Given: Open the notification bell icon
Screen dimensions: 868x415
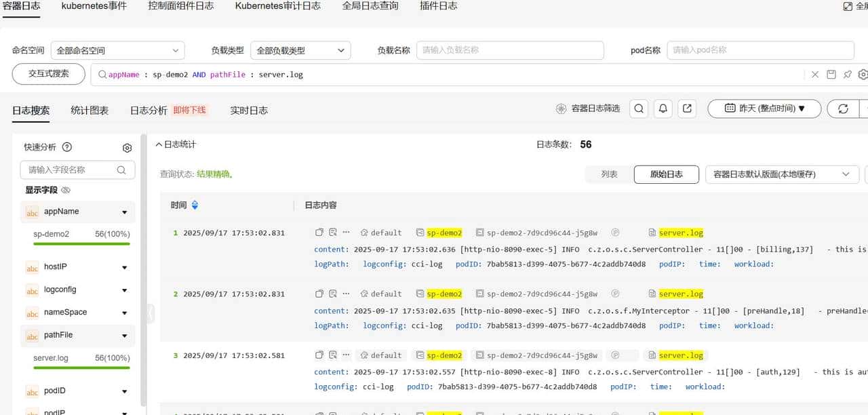Looking at the screenshot, I should pyautogui.click(x=663, y=108).
